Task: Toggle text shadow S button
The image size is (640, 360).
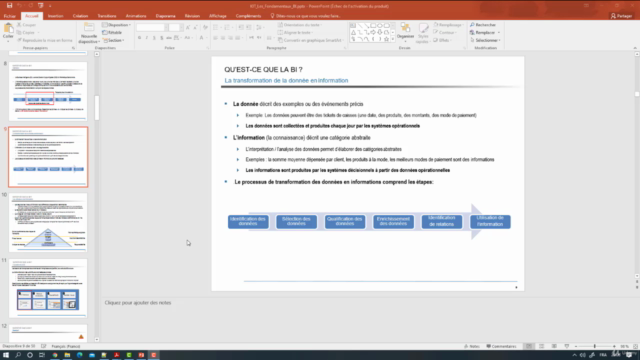Action: click(161, 38)
